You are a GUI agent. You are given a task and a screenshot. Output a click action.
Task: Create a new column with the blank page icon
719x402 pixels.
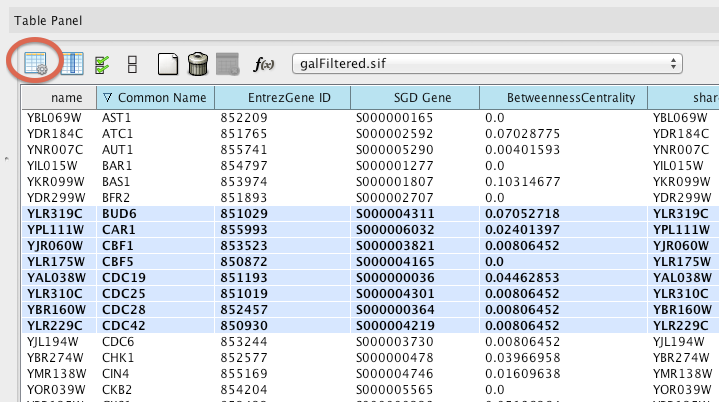tap(170, 64)
